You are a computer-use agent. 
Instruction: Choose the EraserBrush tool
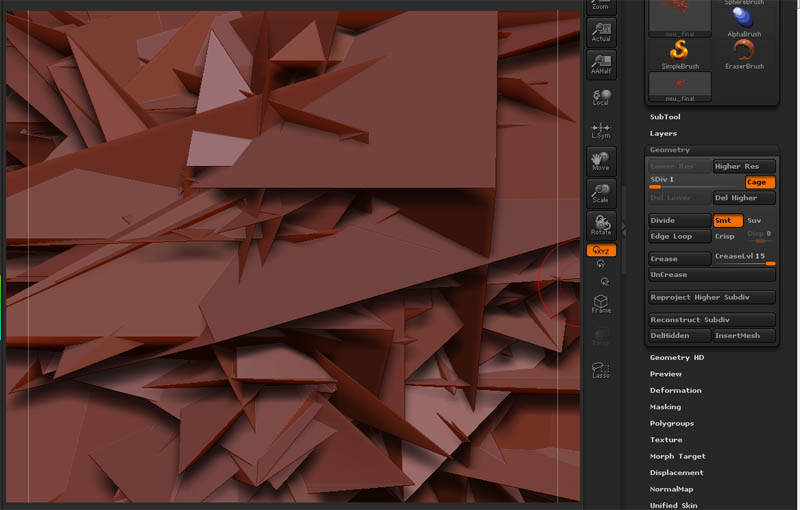[744, 55]
